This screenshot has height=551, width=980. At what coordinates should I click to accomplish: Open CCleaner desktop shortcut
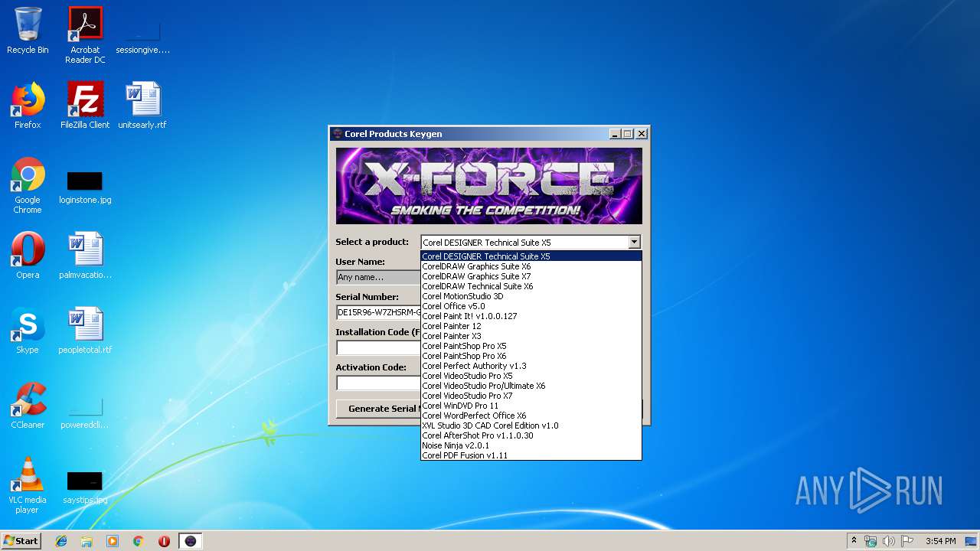click(28, 406)
